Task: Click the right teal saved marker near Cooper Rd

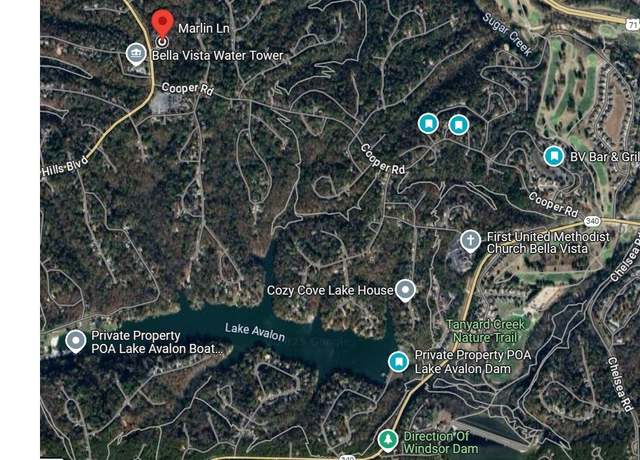Action: tap(459, 124)
